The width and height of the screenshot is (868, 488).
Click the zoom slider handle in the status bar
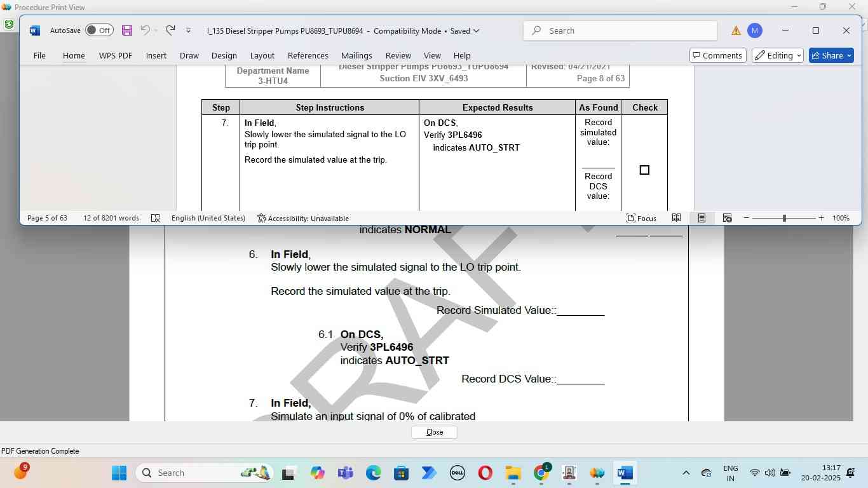[784, 218]
